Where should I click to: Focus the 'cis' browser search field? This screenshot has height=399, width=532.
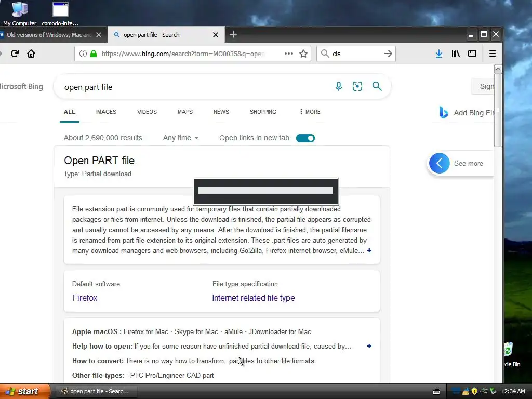[x=356, y=54]
